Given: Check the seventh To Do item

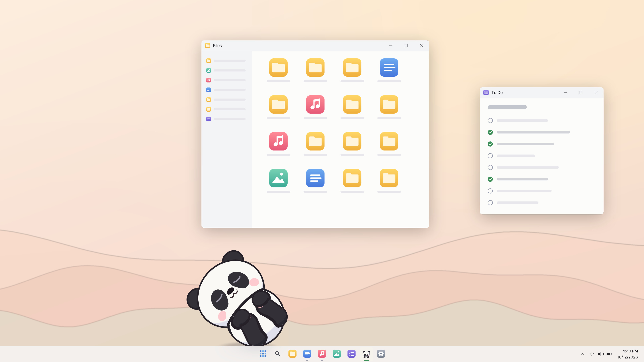Looking at the screenshot, I should point(490,191).
